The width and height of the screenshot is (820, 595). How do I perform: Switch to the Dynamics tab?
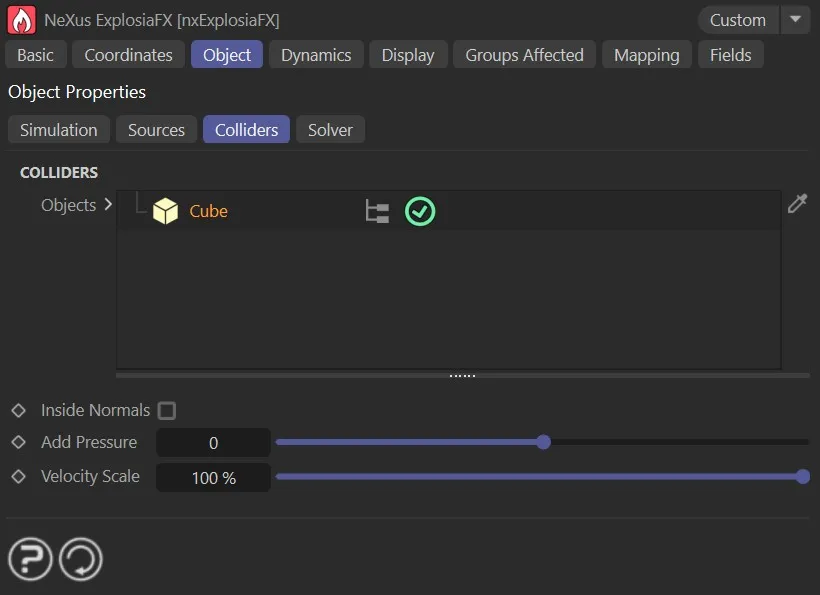(x=316, y=55)
